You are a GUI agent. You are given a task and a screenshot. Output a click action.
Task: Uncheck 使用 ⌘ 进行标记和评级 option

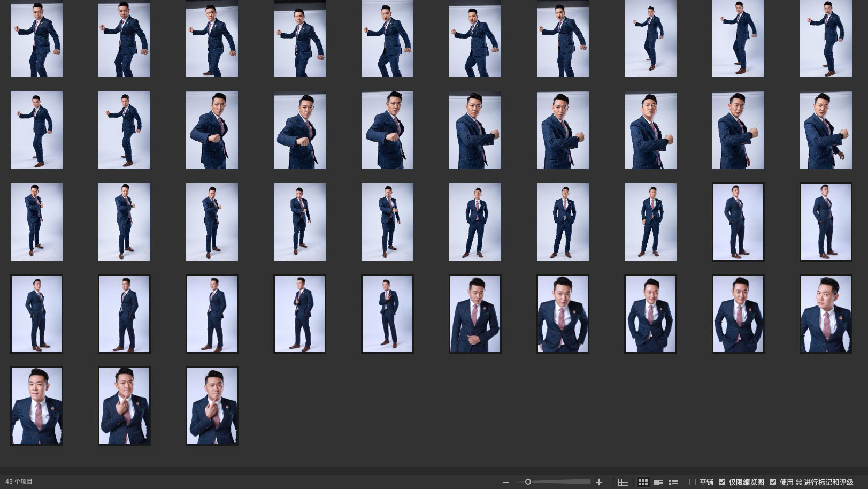772,482
